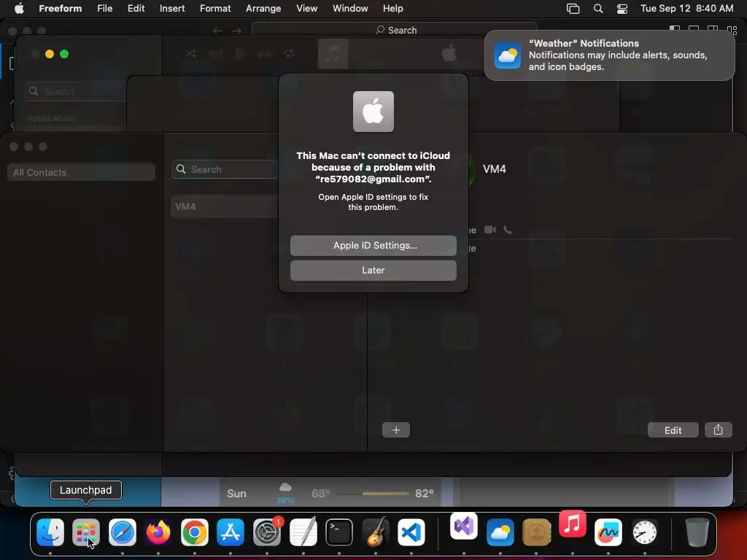The image size is (747, 560).
Task: Open the Weather app in the dock
Action: pos(500,532)
